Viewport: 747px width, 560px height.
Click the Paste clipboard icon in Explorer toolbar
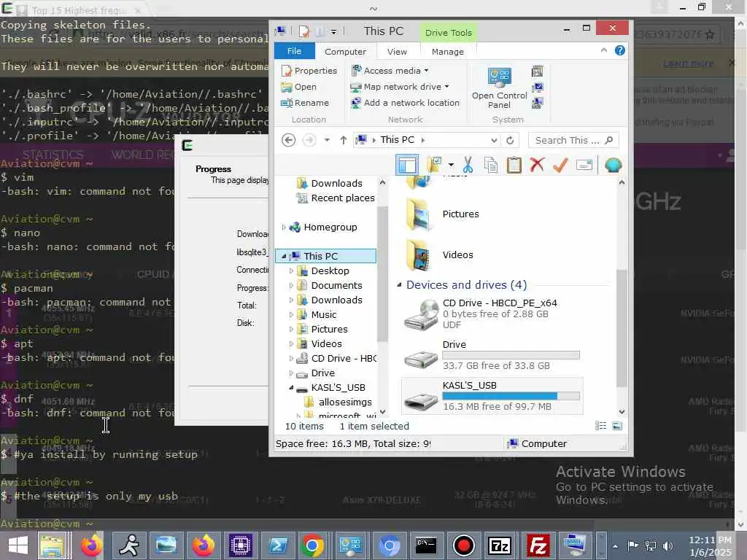514,165
